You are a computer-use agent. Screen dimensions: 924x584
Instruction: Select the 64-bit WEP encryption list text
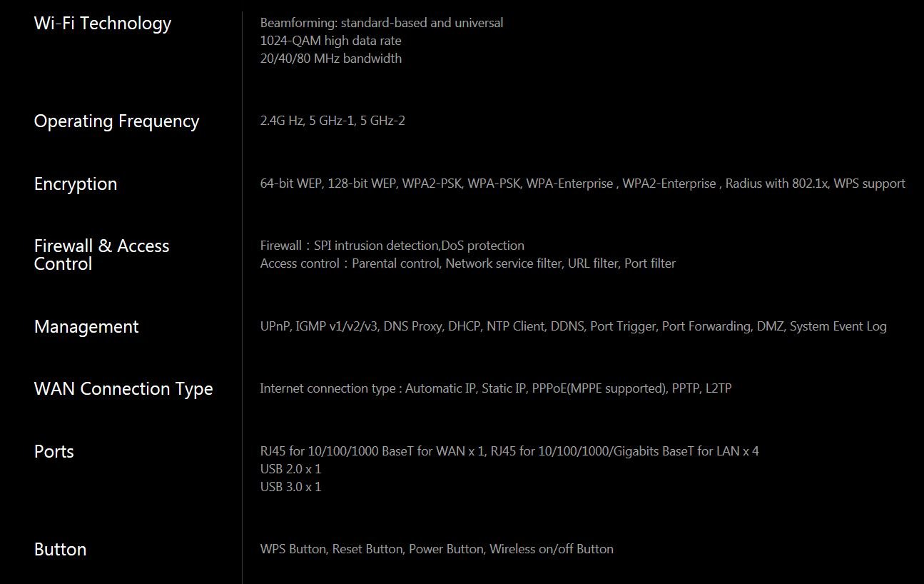(582, 183)
